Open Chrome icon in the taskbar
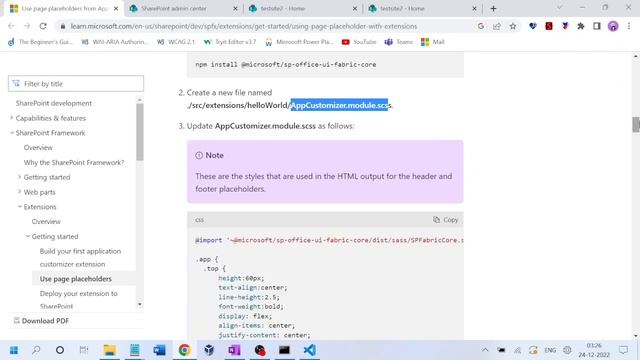 [x=184, y=350]
